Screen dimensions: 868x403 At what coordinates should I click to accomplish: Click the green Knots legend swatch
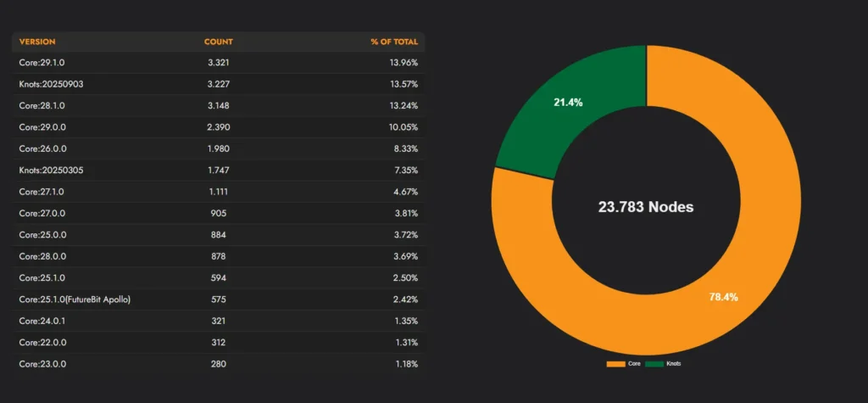pyautogui.click(x=654, y=363)
